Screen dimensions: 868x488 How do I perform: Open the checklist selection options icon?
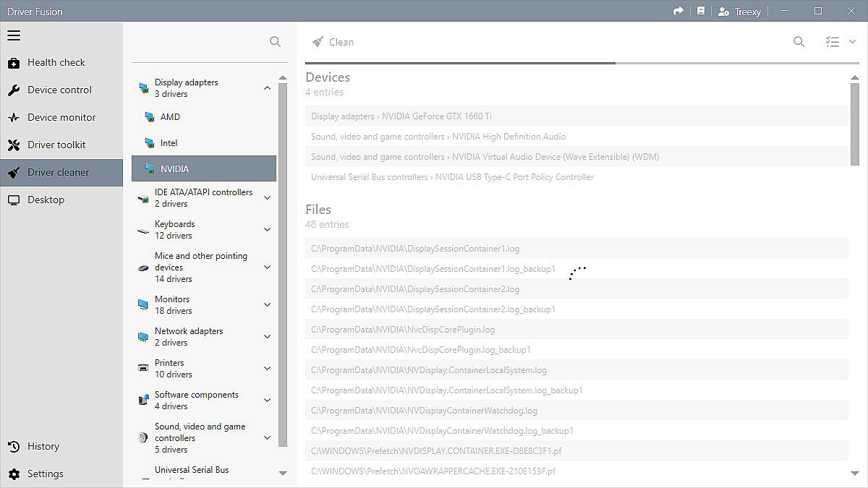(x=833, y=42)
